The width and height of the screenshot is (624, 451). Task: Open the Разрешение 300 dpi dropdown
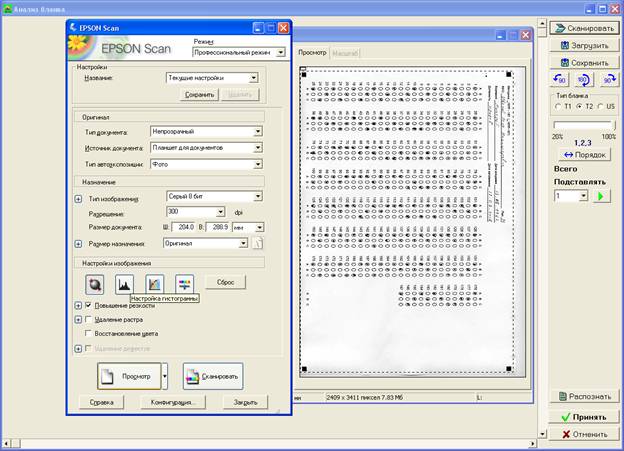coord(195,212)
